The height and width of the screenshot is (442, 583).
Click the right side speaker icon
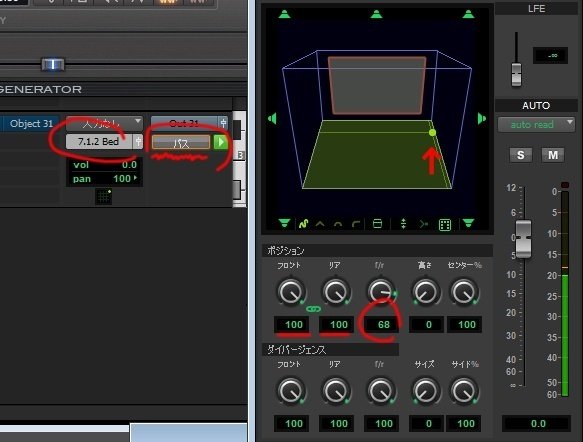482,119
